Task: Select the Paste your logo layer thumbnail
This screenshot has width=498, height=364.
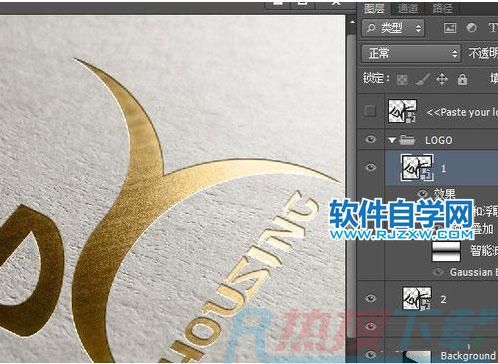Action: 402,111
